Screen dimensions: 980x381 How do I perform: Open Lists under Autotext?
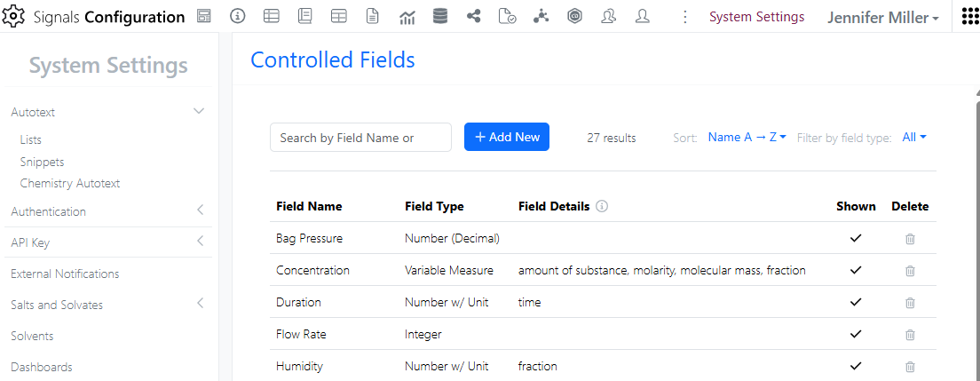[x=30, y=140]
